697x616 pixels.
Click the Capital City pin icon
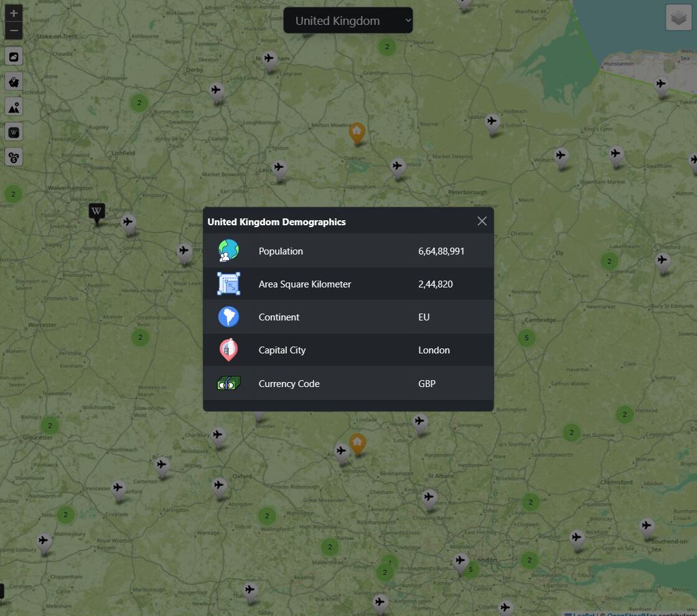[x=228, y=350]
